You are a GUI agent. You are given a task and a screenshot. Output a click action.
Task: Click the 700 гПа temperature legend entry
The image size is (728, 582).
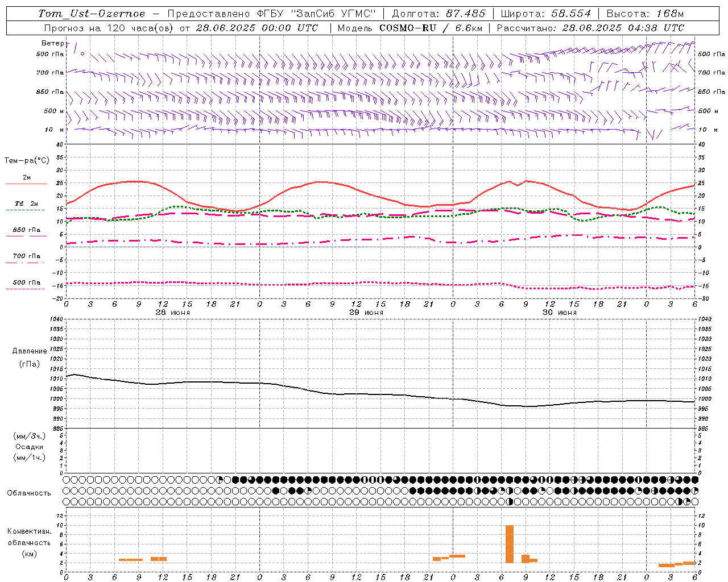click(27, 256)
